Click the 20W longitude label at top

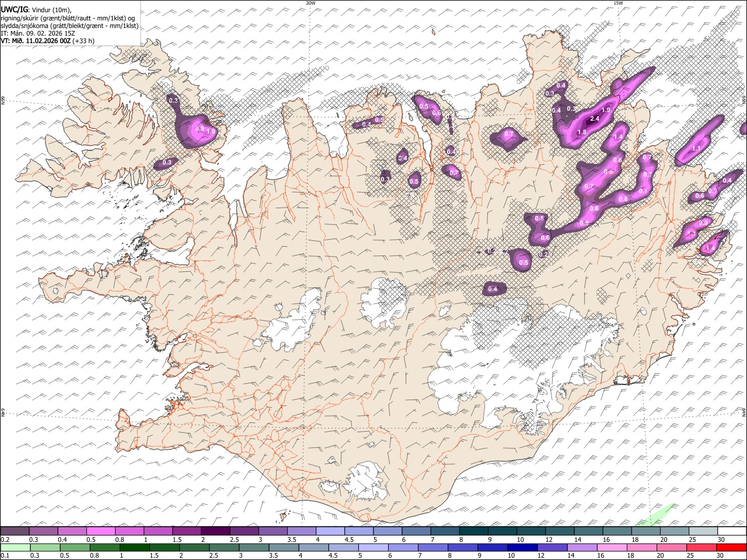310,3
